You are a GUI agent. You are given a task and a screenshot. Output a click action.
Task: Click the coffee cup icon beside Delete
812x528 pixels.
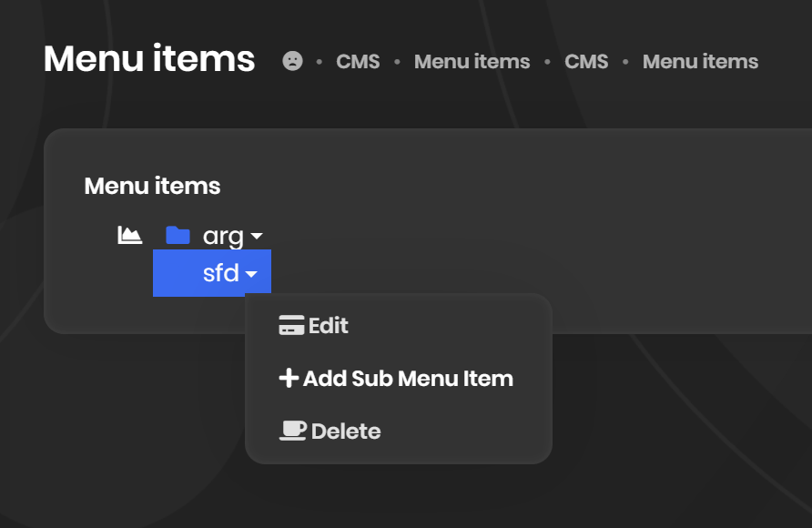[292, 431]
